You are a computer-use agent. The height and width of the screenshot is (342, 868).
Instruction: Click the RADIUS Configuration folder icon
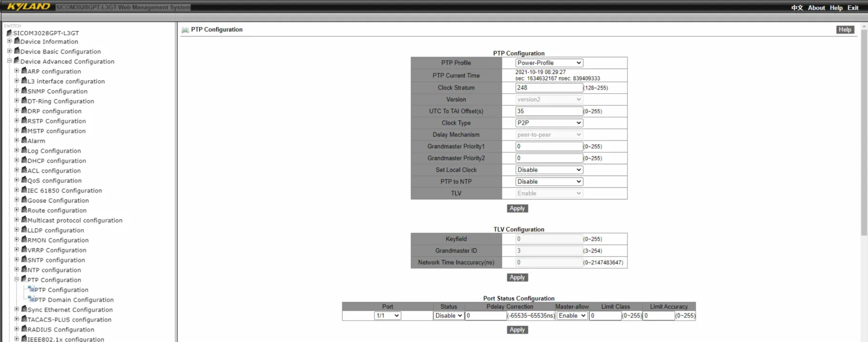tap(24, 329)
